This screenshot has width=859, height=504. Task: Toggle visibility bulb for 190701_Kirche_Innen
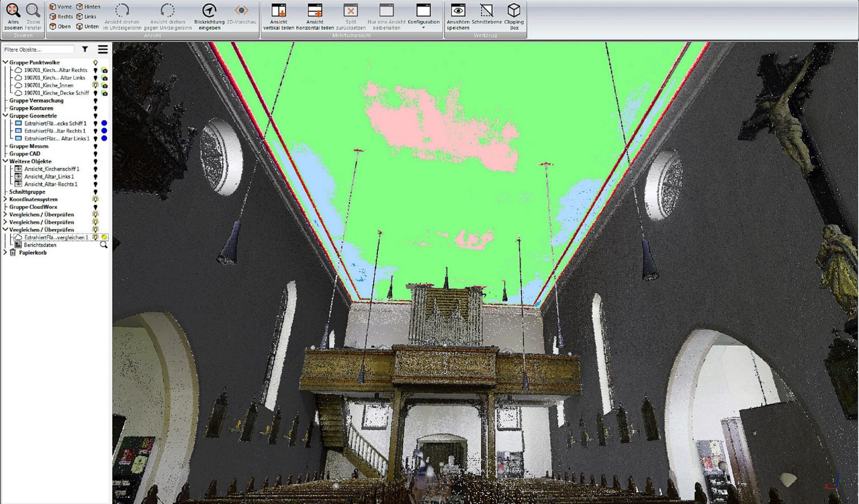pyautogui.click(x=96, y=85)
